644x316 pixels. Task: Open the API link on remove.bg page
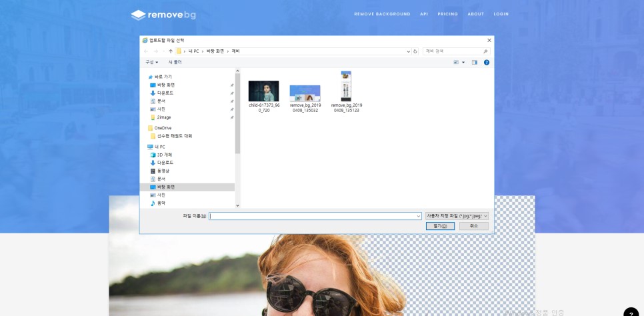click(x=424, y=14)
